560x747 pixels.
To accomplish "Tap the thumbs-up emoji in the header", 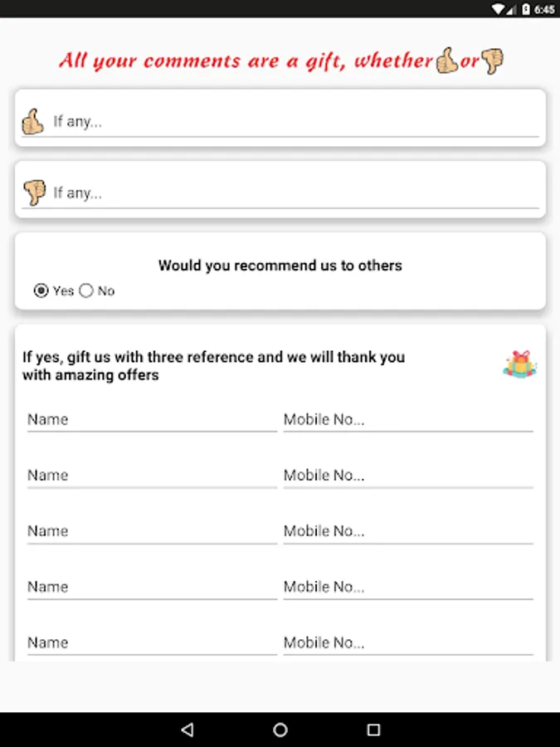I will click(x=446, y=61).
